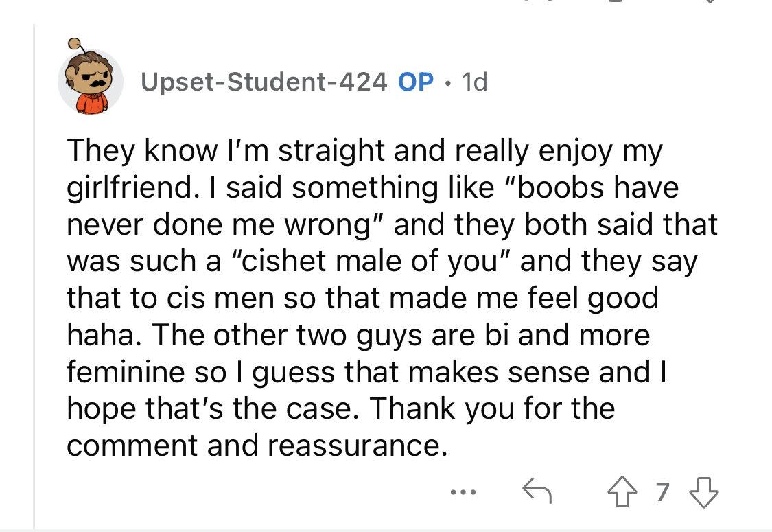
Task: Click the 1d comment timestamp
Action: (474, 82)
